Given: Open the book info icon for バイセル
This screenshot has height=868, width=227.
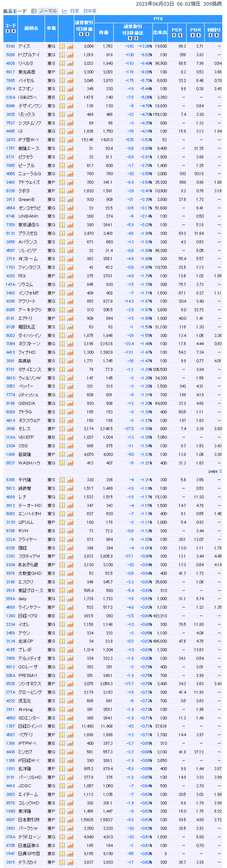Looking at the screenshot, I should point(62,80).
